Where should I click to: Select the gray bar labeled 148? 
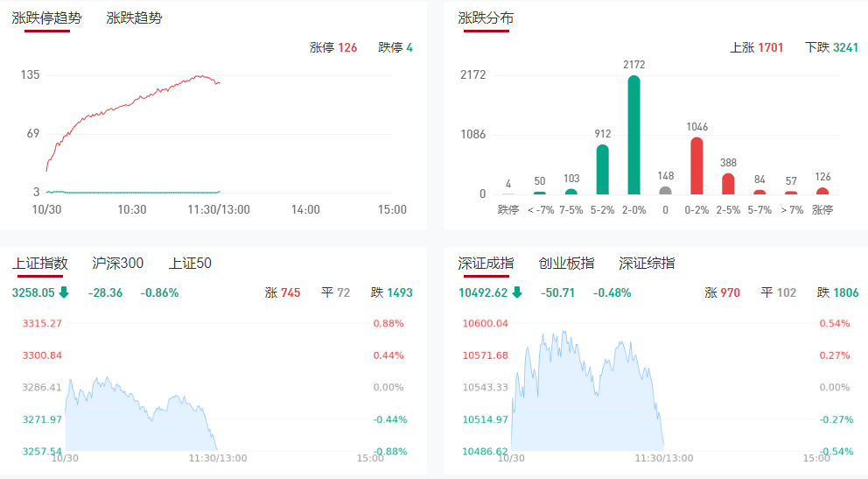pos(665,190)
